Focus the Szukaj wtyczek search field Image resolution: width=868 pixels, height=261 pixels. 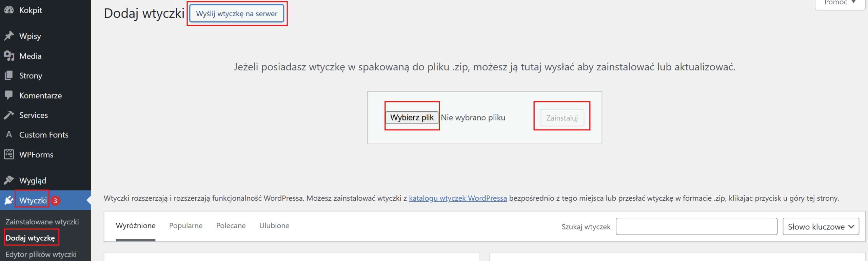(696, 226)
